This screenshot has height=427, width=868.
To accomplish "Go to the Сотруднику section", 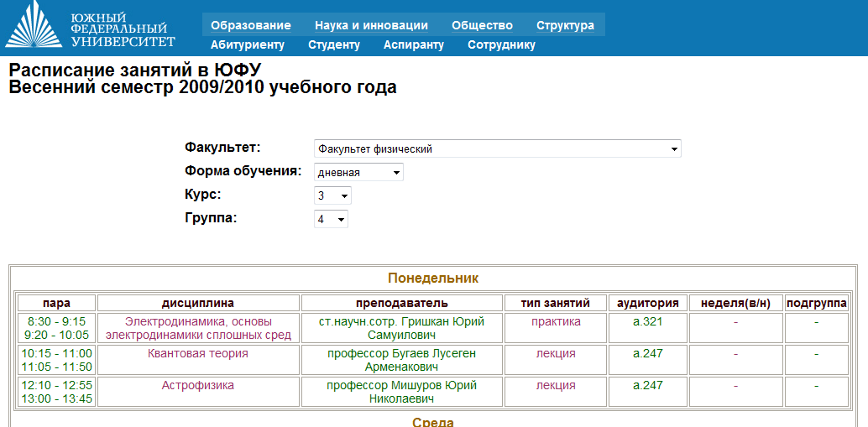I will 501,45.
